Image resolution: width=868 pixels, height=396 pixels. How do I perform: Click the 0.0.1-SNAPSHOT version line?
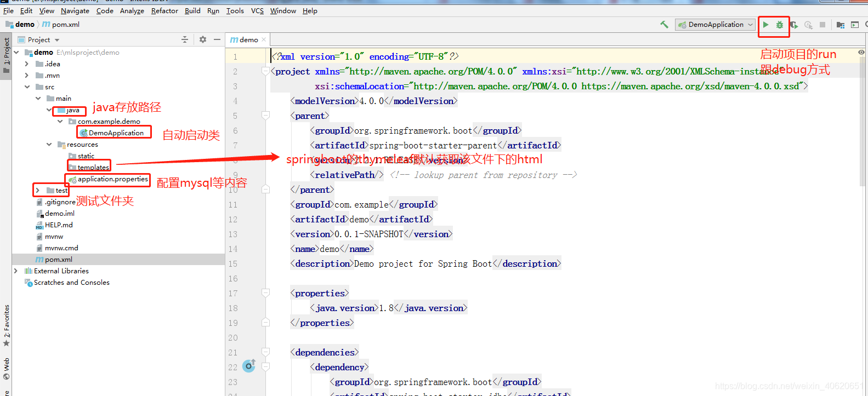[372, 234]
